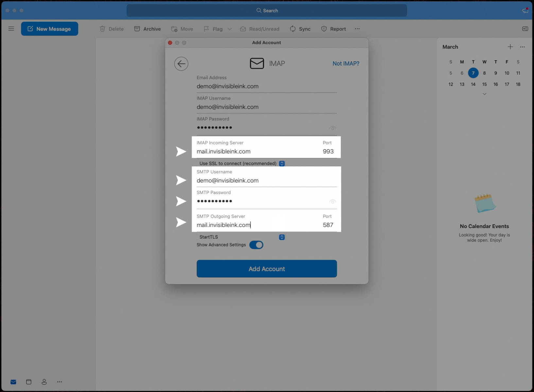
Task: Open the toolbar's more options ellipsis
Action: 357,29
